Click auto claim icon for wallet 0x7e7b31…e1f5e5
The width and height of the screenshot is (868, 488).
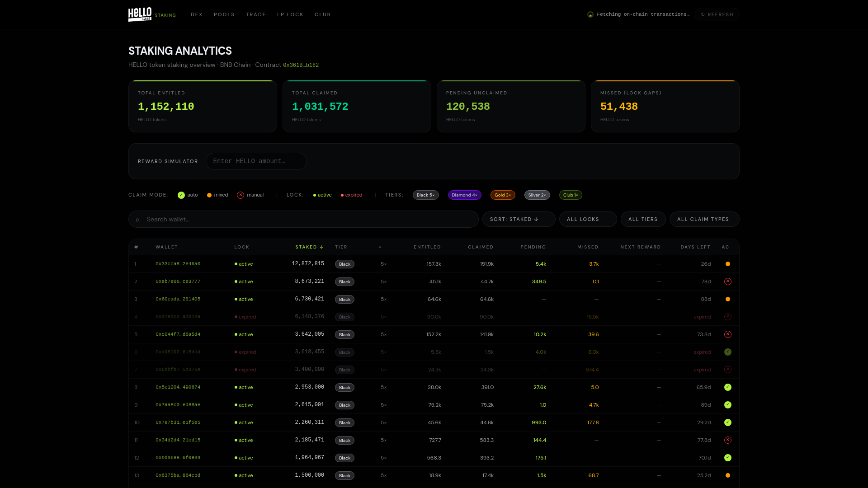point(728,422)
